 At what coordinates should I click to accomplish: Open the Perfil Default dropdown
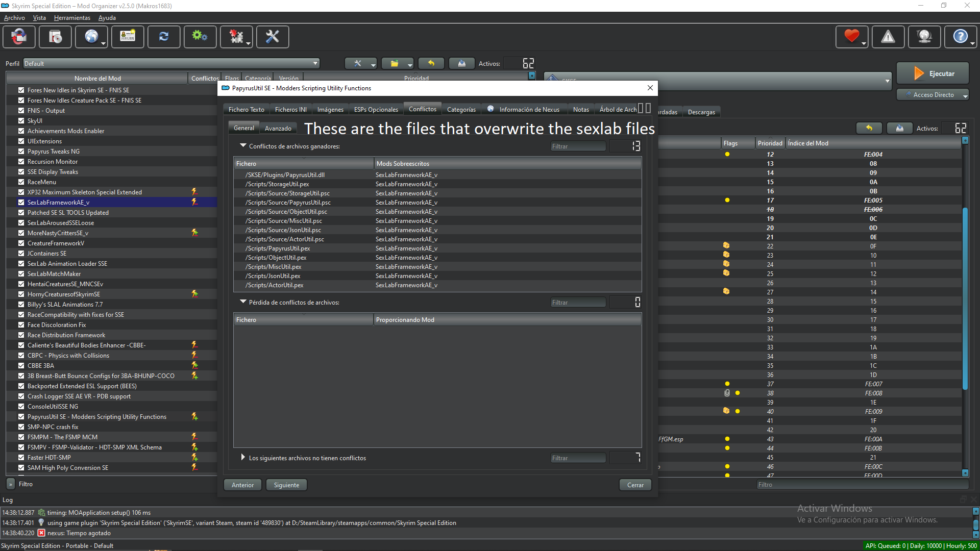tap(171, 63)
